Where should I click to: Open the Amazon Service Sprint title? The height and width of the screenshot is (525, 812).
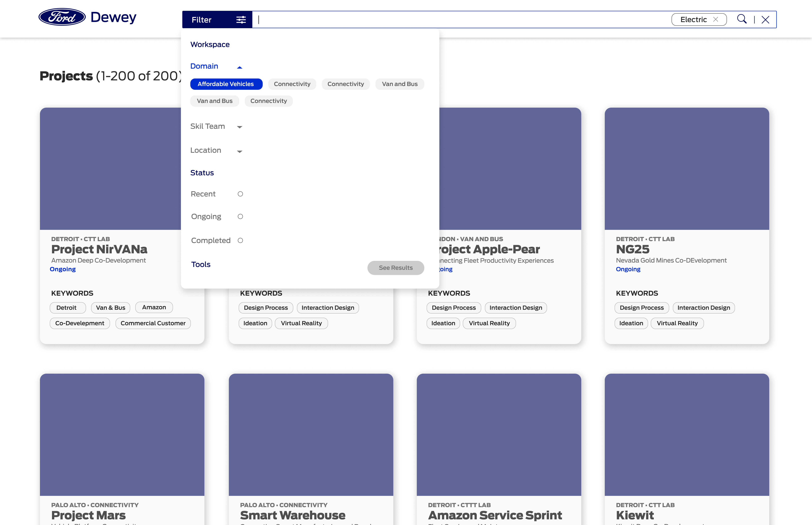point(495,515)
